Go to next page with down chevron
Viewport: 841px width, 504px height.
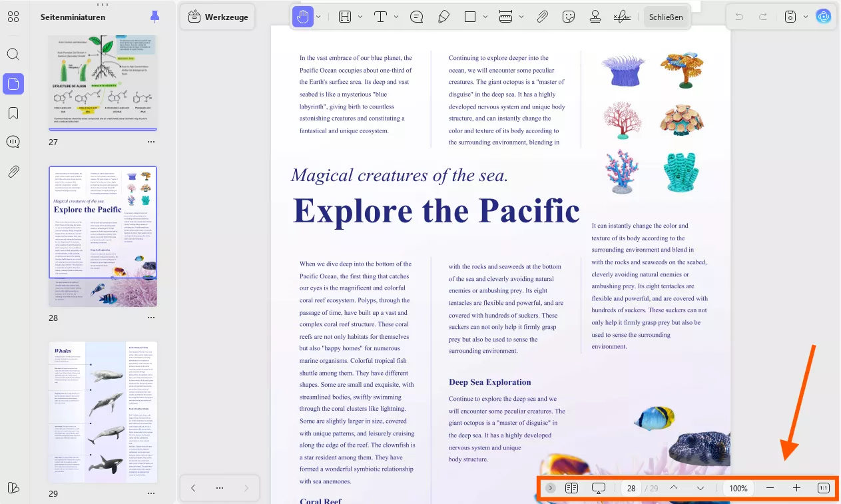[x=701, y=488]
